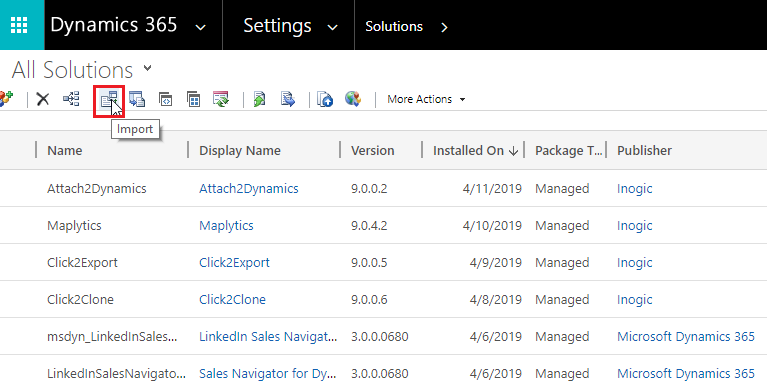Viewport: 767px width, 391px height.
Task: Click version 9.0.4.2 cell
Action: click(369, 226)
